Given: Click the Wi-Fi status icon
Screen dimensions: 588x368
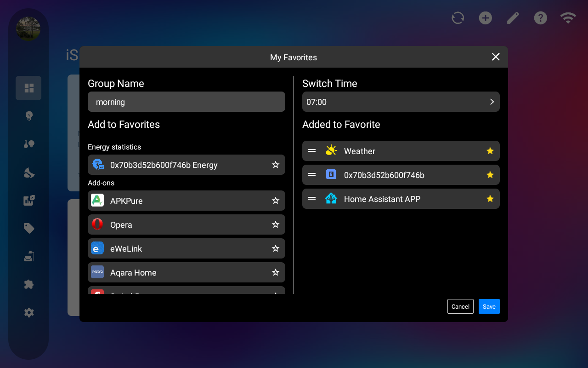Looking at the screenshot, I should click(x=568, y=18).
